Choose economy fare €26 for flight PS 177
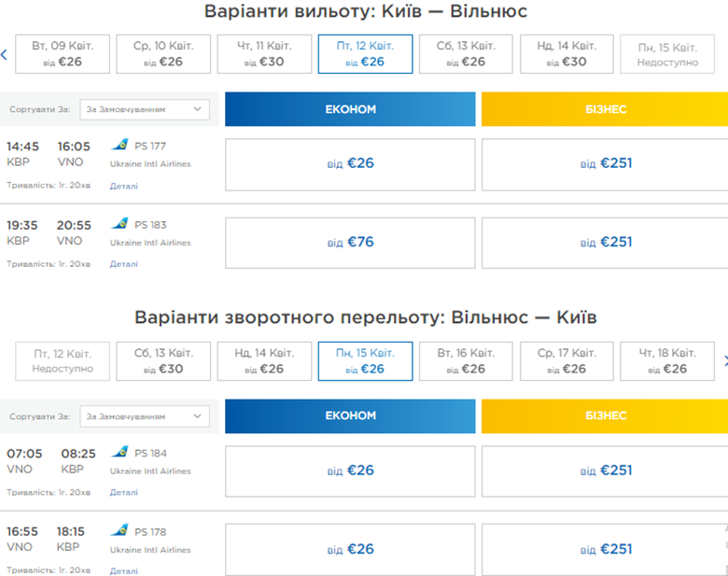728x576 pixels. tap(350, 163)
